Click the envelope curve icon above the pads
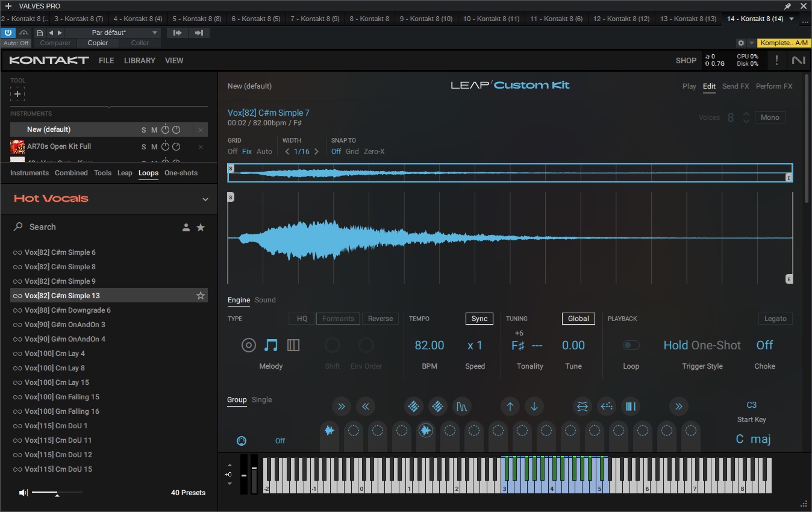 tap(462, 407)
